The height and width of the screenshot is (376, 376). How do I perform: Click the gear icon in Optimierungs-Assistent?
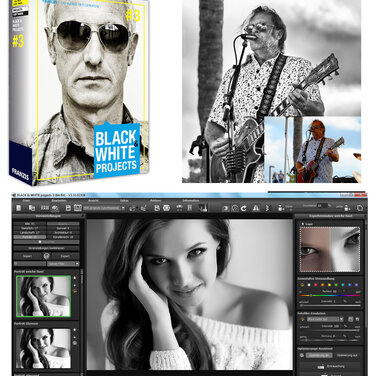tap(302, 356)
